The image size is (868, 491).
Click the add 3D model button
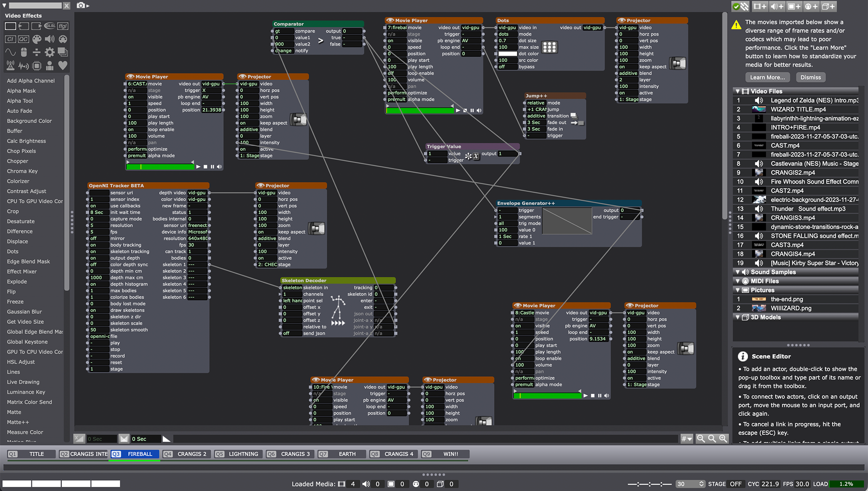click(x=828, y=6)
